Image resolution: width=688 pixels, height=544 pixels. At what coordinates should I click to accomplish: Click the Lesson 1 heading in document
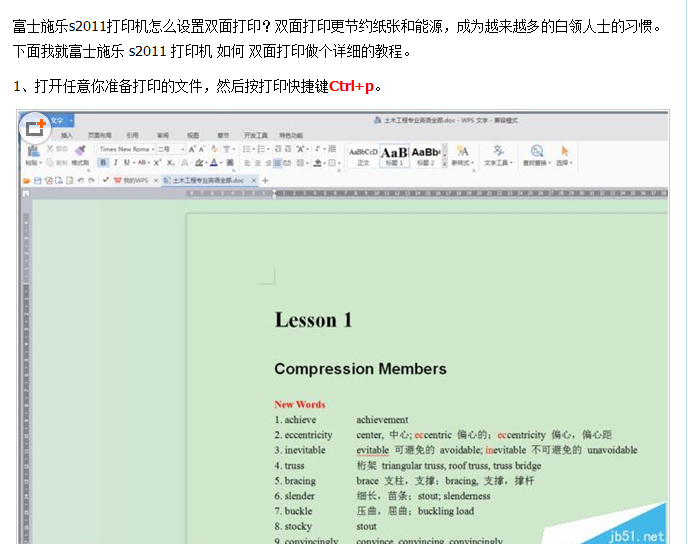tap(313, 320)
